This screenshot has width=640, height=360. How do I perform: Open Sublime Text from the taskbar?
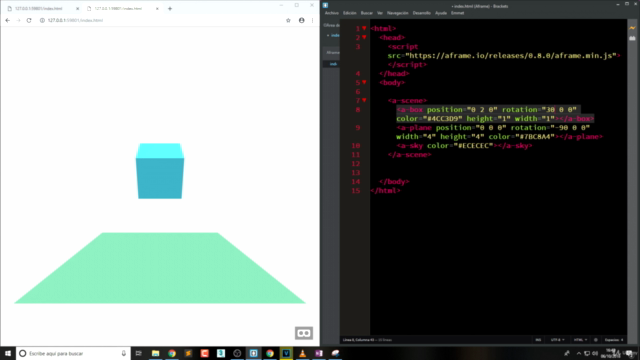[x=188, y=353]
